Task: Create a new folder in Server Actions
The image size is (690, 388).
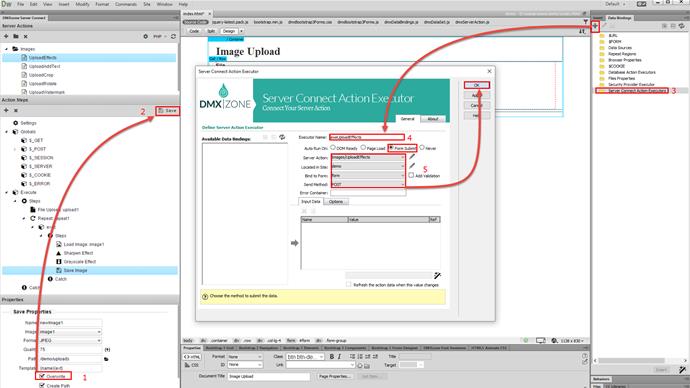Action: pyautogui.click(x=16, y=36)
